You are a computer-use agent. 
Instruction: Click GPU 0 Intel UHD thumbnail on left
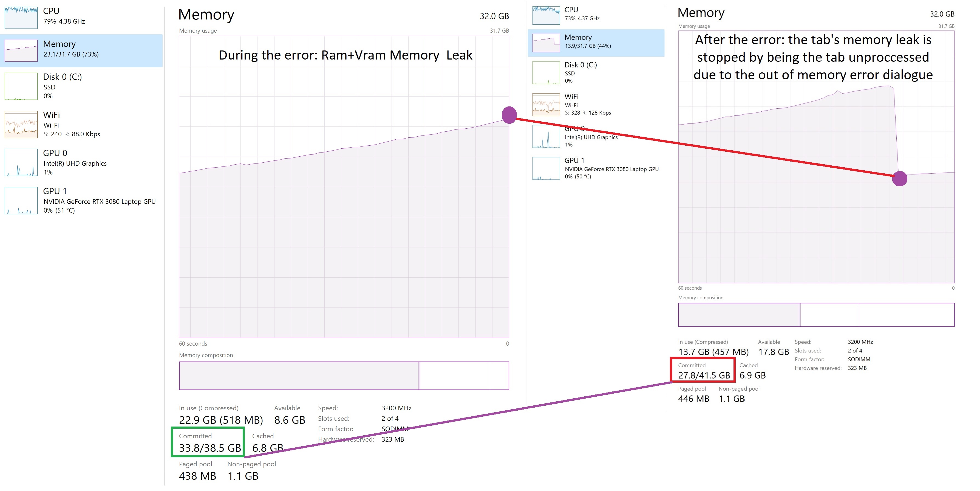coord(21,163)
